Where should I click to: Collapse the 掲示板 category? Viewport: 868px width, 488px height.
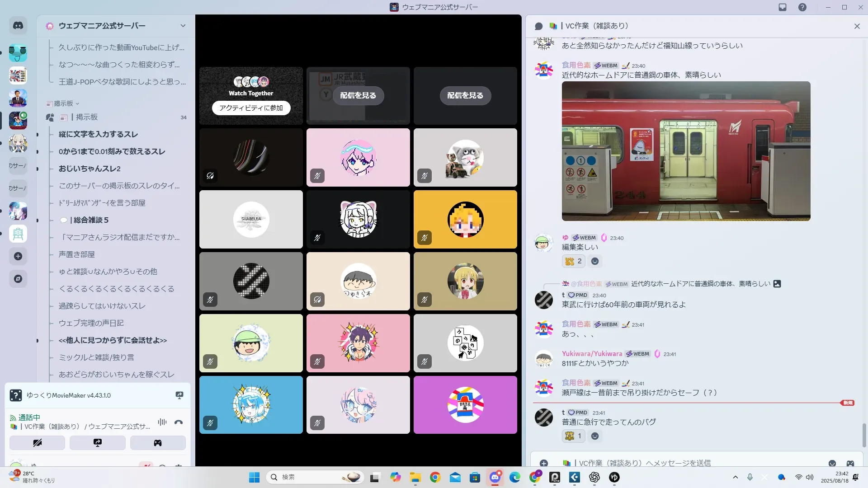pos(63,103)
